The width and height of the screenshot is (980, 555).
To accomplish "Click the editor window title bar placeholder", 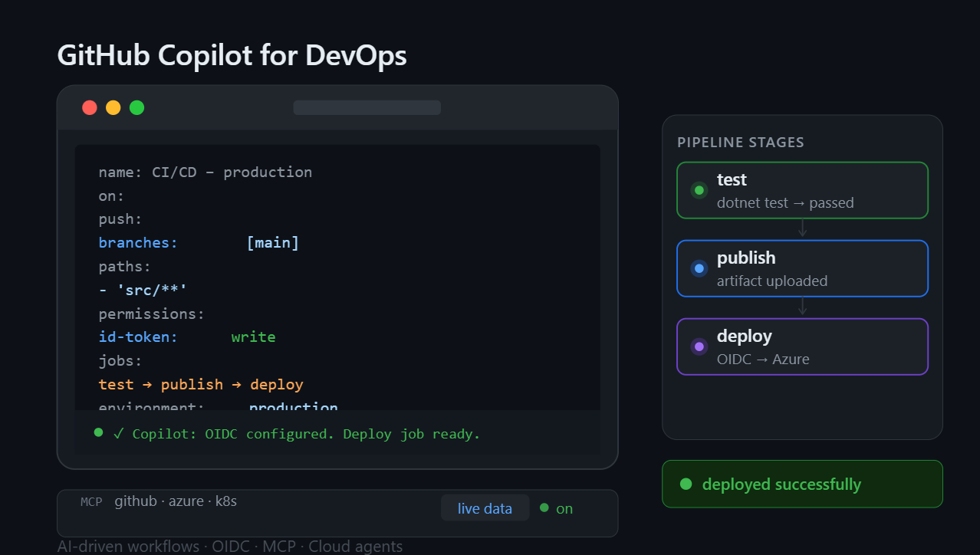I will 367,107.
